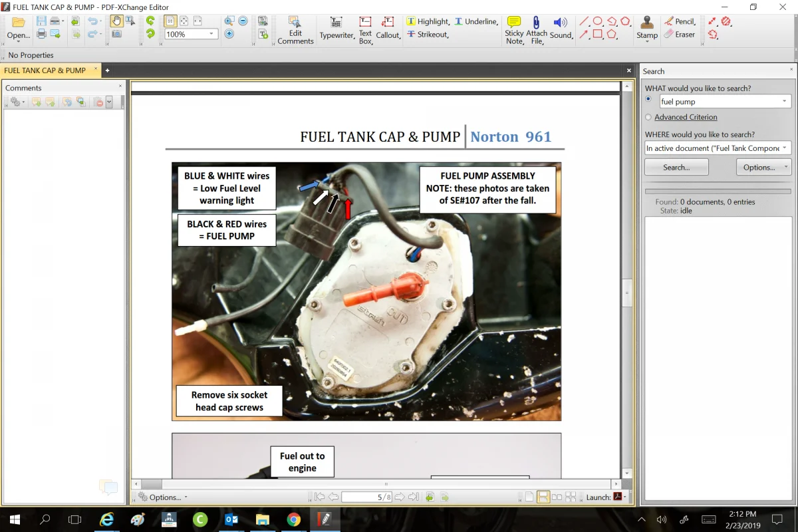The width and height of the screenshot is (798, 532).
Task: Enable continuous page layout view
Action: pyautogui.click(x=543, y=497)
